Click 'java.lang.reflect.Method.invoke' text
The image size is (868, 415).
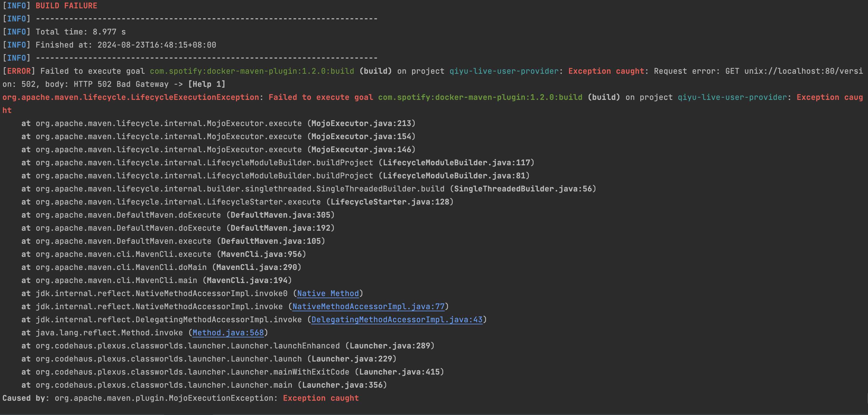[109, 333]
